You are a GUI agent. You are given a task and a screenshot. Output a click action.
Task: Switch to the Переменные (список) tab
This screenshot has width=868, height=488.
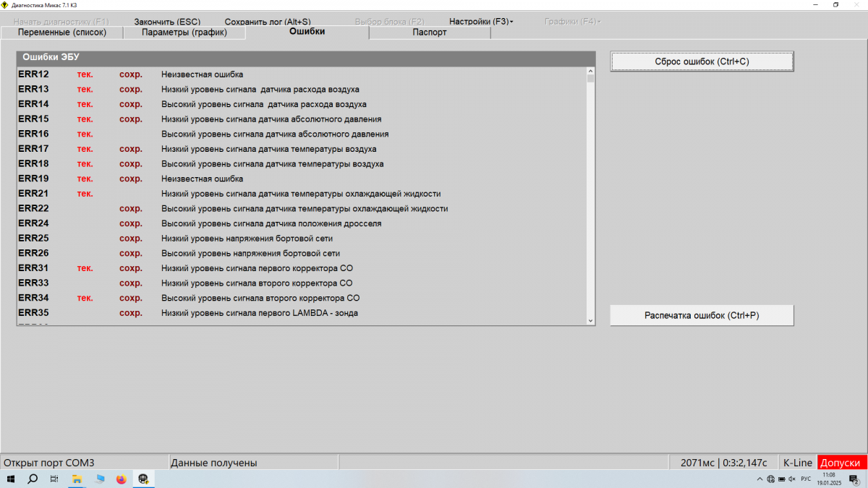tap(61, 33)
